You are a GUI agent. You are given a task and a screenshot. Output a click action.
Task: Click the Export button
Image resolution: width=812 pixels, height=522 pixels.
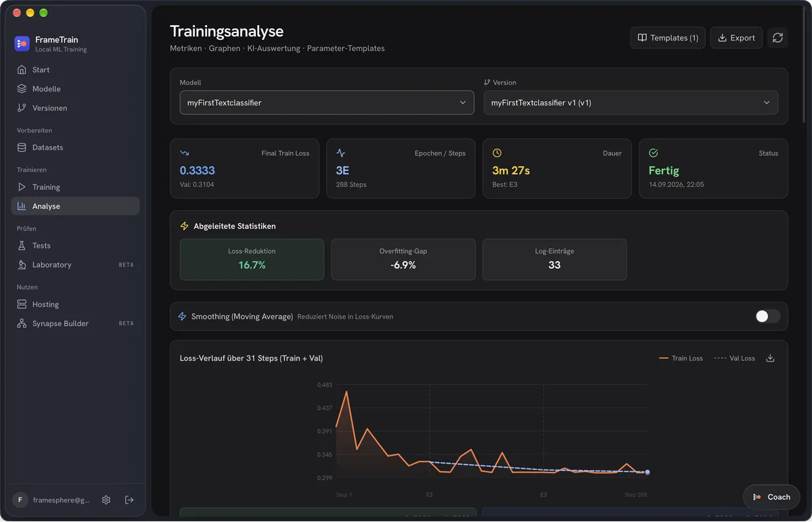click(736, 38)
